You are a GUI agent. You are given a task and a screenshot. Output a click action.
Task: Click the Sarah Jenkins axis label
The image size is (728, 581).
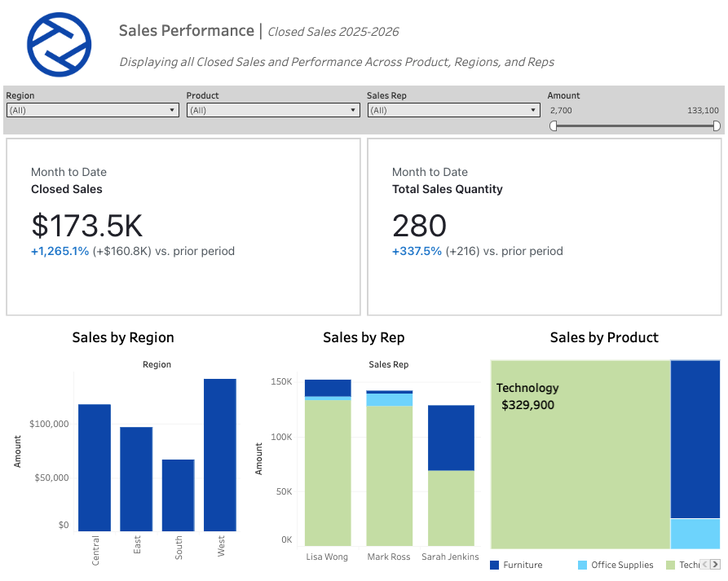pyautogui.click(x=450, y=557)
